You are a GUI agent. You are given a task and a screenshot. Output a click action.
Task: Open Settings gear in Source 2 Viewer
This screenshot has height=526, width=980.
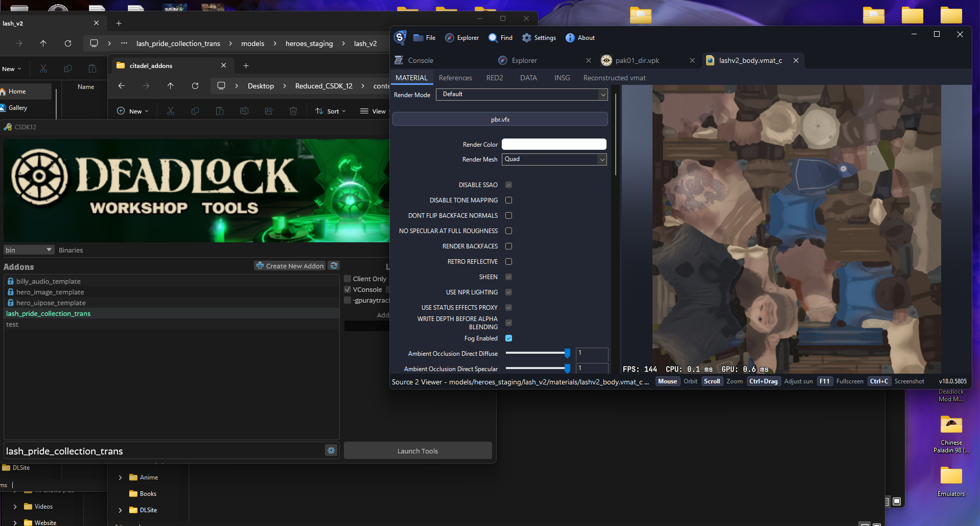pyautogui.click(x=526, y=38)
